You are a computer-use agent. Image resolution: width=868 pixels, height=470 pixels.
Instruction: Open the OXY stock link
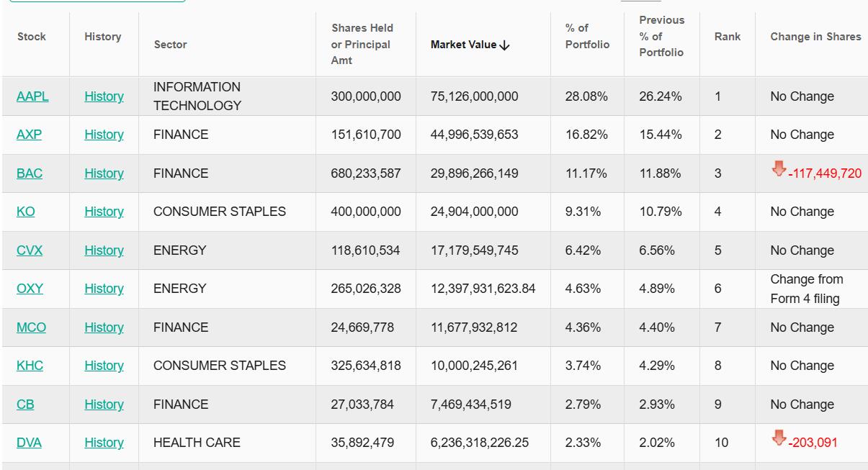tap(30, 289)
